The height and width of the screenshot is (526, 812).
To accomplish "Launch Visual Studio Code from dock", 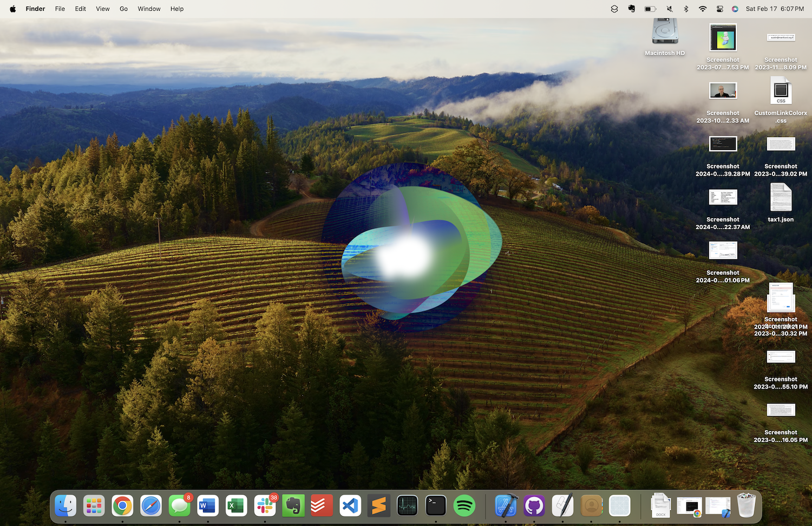I will coord(350,506).
